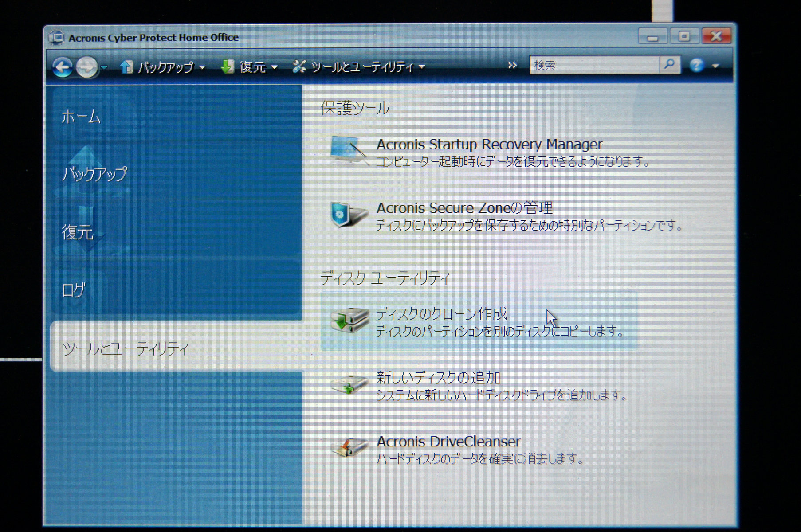Click the search magnifier button
801x532 pixels.
click(670, 65)
